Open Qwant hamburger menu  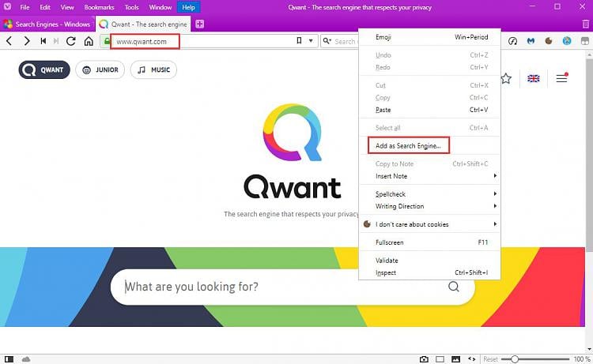point(561,78)
